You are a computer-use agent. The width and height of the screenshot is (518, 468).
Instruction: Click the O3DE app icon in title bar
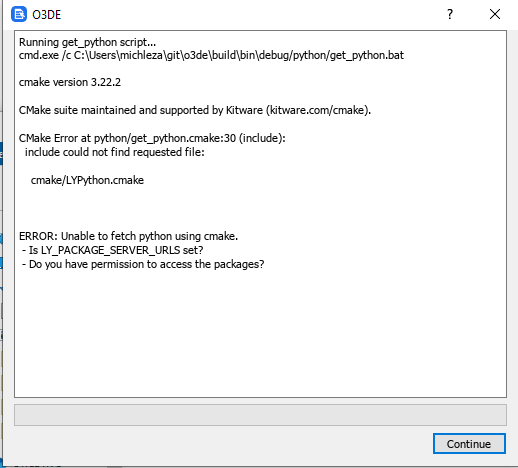coord(19,14)
